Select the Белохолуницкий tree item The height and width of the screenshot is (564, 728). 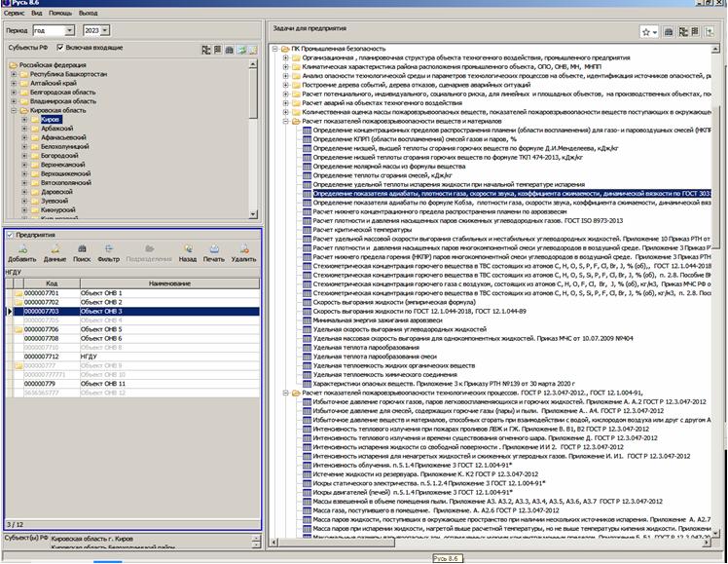click(x=65, y=147)
